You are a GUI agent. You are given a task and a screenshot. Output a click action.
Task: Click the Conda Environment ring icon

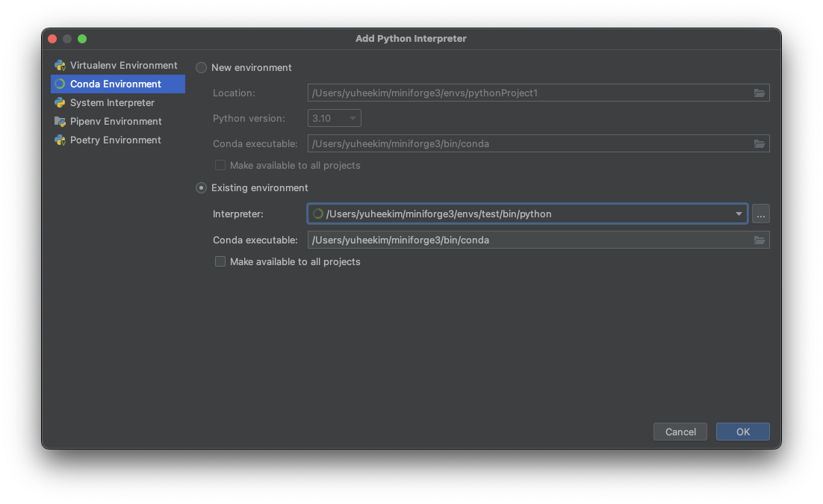[60, 84]
